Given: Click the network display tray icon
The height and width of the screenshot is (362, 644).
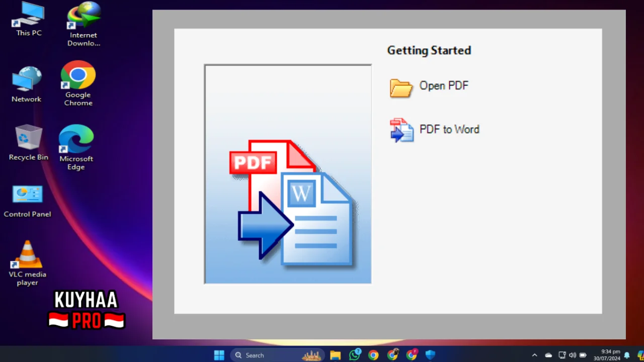Looking at the screenshot, I should [562, 355].
